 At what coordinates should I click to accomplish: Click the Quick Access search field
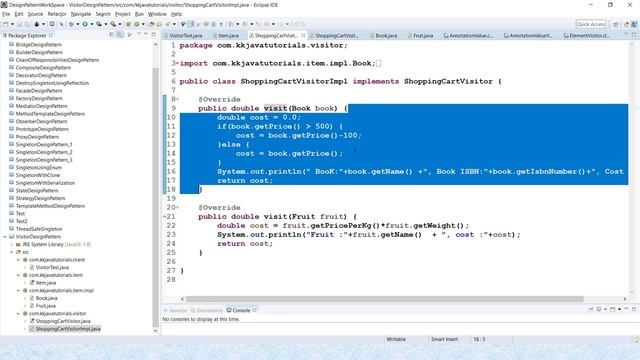click(591, 24)
